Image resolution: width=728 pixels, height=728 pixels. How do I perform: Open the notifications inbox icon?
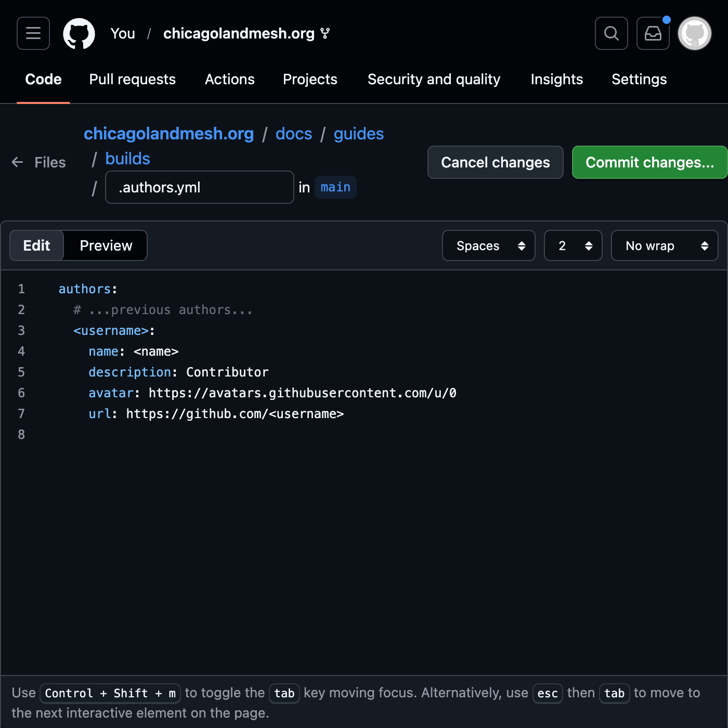tap(653, 33)
